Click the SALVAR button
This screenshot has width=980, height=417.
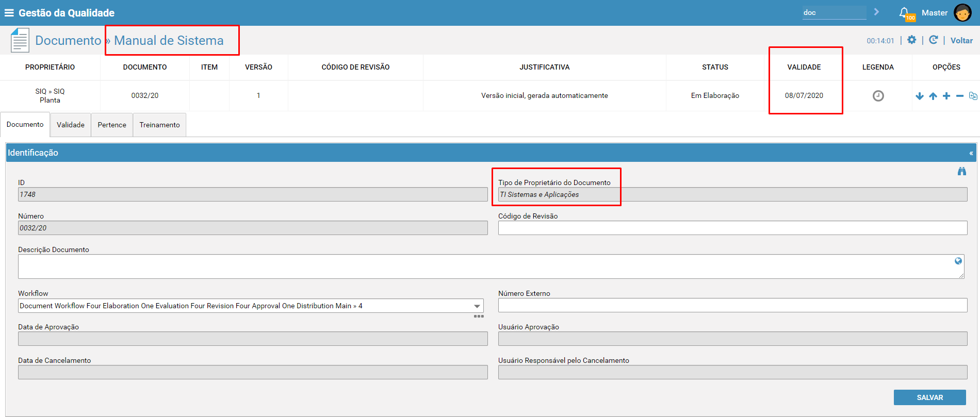(x=929, y=397)
